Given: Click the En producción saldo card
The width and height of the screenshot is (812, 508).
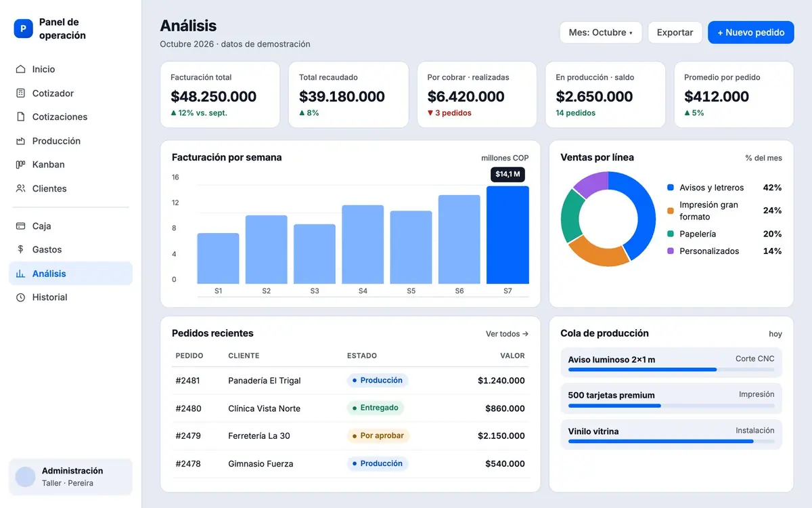Looking at the screenshot, I should click(605, 95).
